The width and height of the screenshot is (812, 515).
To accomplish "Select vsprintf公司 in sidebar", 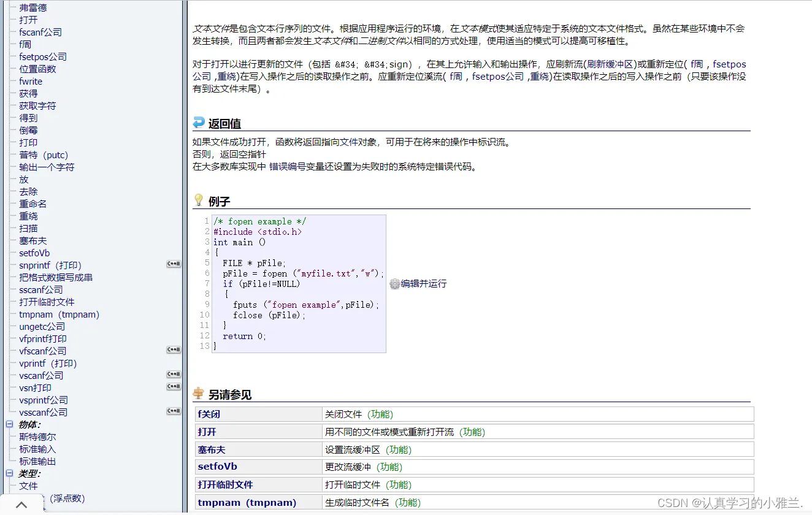I will (44, 400).
